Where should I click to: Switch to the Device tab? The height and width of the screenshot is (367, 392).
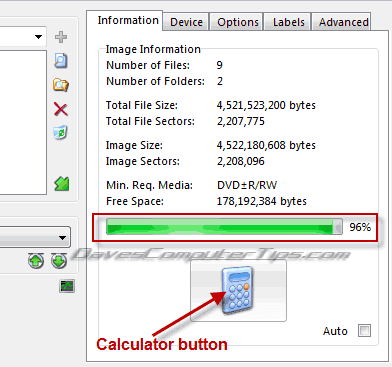point(186,22)
